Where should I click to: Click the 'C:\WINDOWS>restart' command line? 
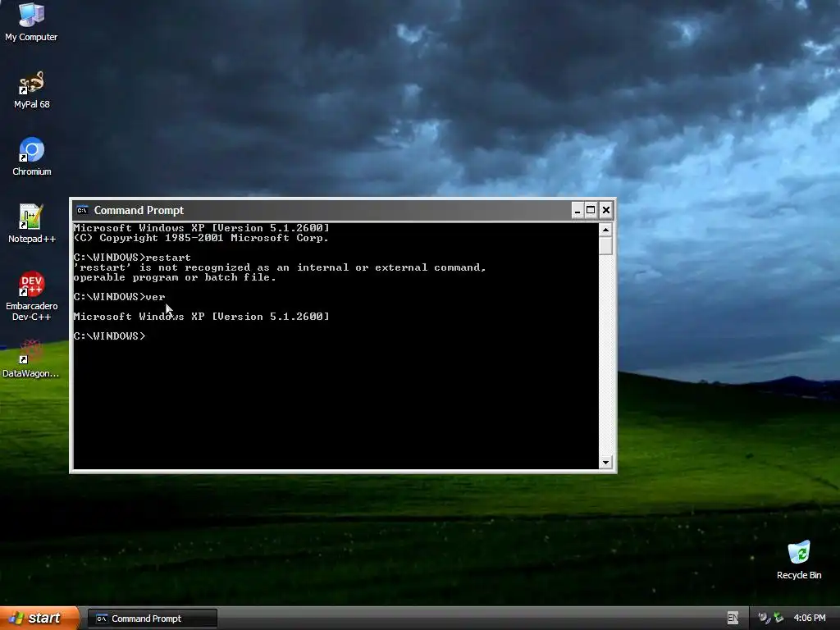point(132,258)
